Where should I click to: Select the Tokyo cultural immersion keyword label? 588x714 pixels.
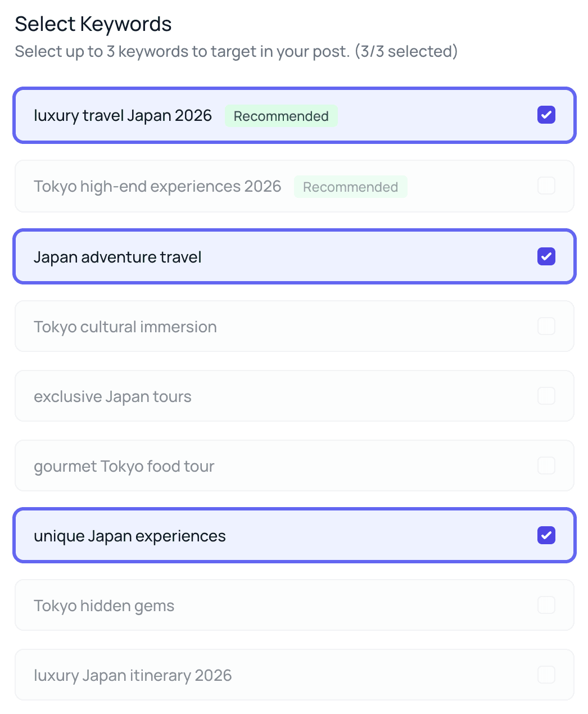(x=125, y=327)
